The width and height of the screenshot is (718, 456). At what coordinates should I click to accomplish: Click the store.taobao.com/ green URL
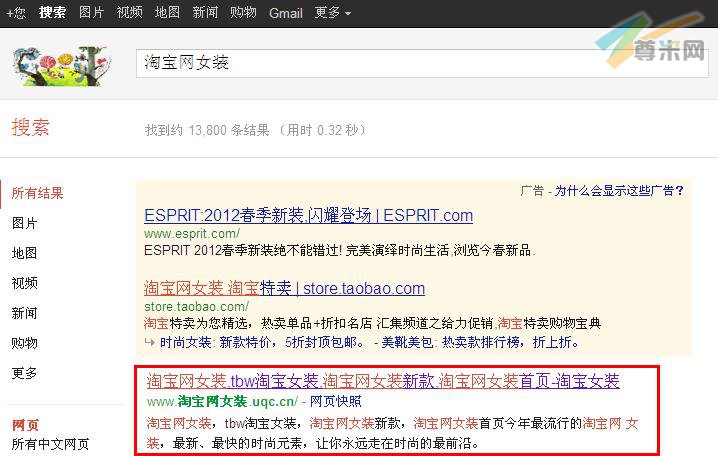(196, 306)
